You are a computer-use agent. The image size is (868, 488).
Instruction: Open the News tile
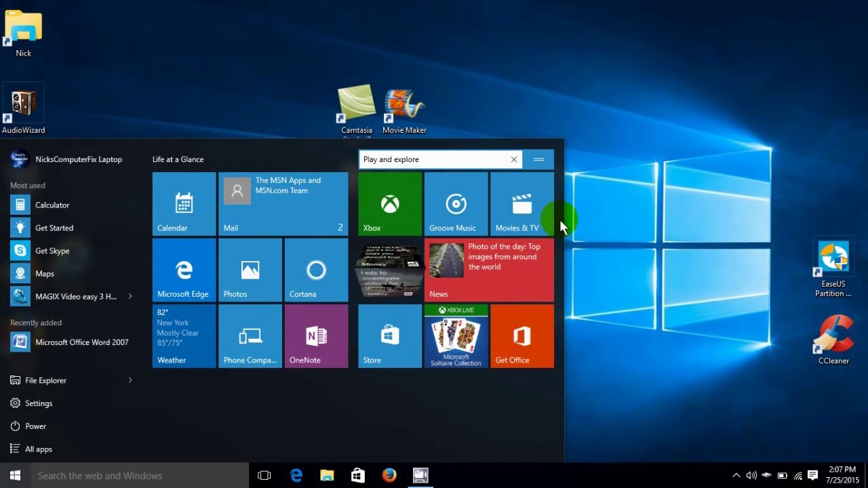click(489, 270)
